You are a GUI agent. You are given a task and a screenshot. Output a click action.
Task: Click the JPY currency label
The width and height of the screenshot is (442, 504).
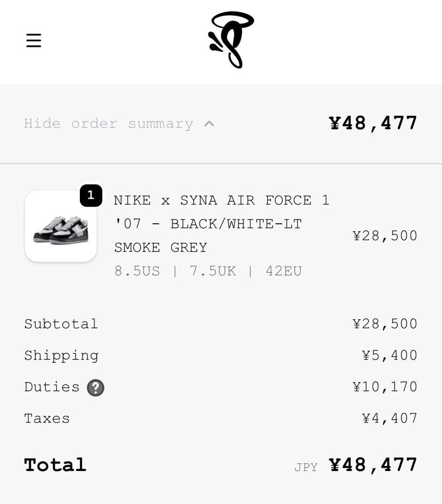point(306,467)
